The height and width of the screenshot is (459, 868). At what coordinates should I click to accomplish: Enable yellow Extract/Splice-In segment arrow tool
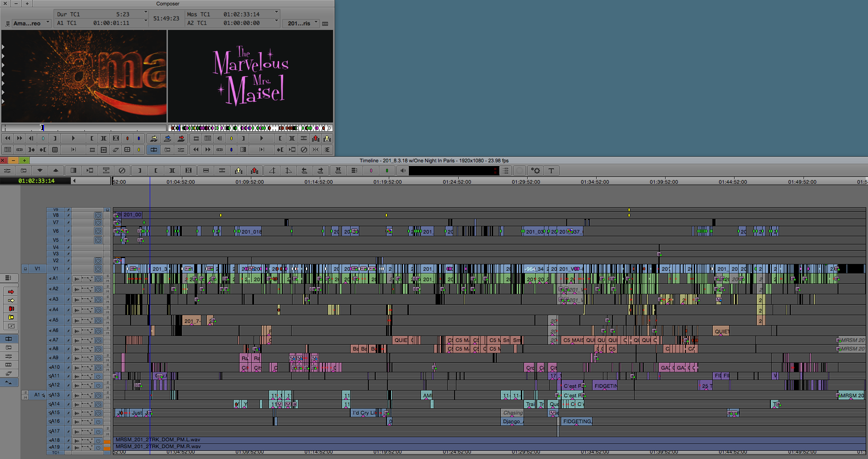point(11,300)
